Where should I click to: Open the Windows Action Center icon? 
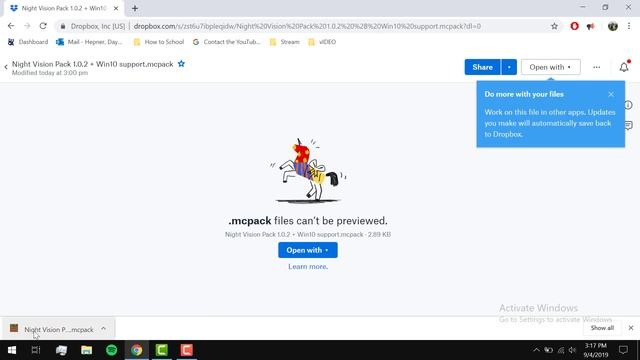tap(623, 350)
